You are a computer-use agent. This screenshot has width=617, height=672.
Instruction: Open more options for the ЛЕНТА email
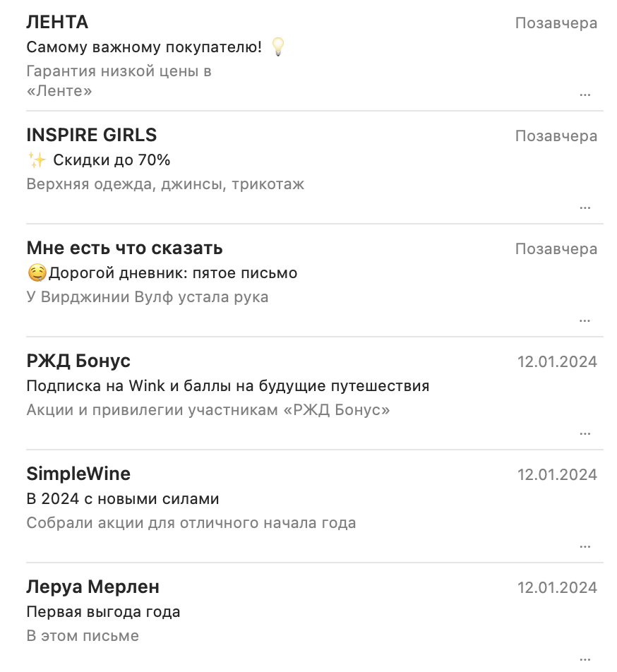click(585, 94)
